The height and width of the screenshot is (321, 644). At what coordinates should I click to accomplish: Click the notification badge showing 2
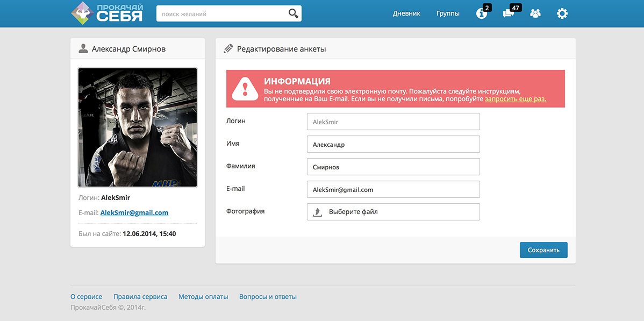(x=486, y=8)
